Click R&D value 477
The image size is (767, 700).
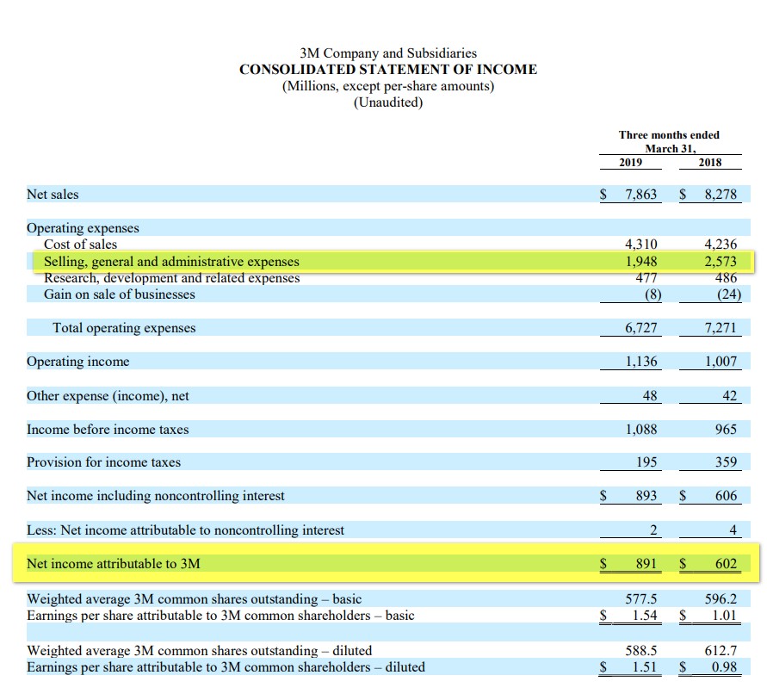[646, 278]
